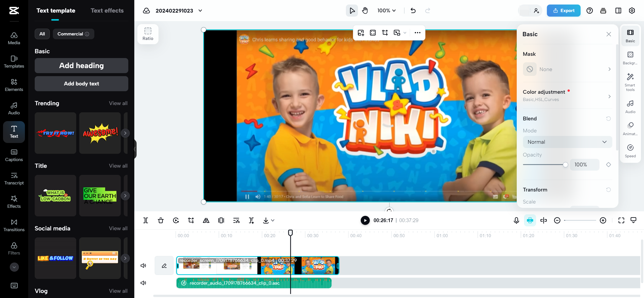Toggle the Color adjustment enable switch
The image size is (644, 298).
point(569,91)
